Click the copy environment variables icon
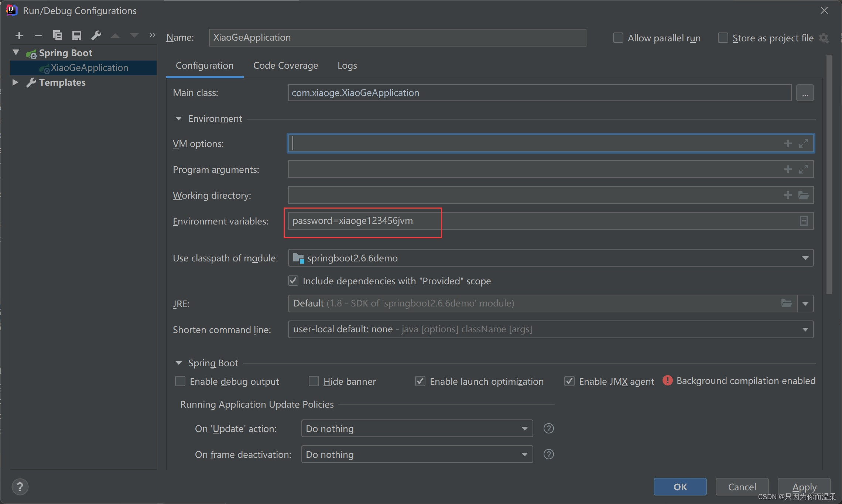Screen dimensions: 842x504 (x=804, y=220)
